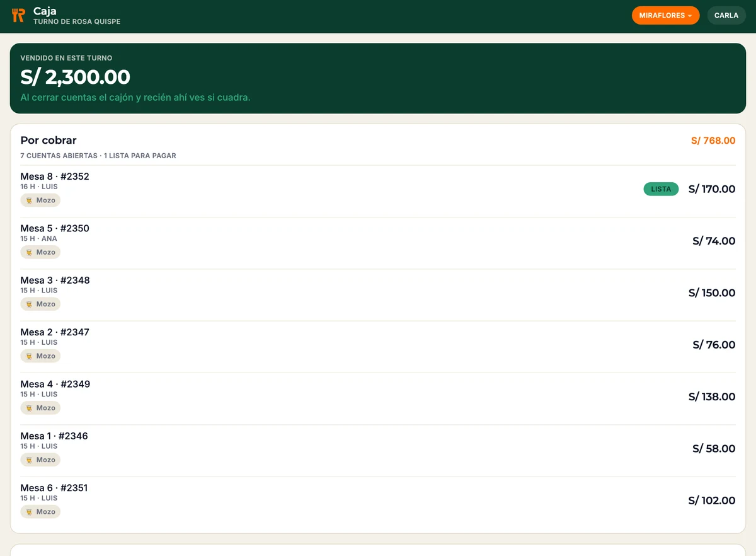
Task: Click the S/ 74.00 amount
Action: click(714, 241)
